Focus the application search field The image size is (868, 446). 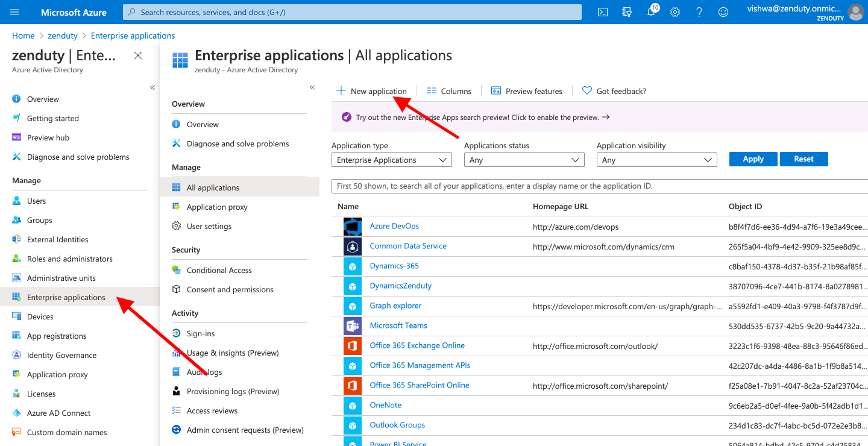[x=600, y=186]
